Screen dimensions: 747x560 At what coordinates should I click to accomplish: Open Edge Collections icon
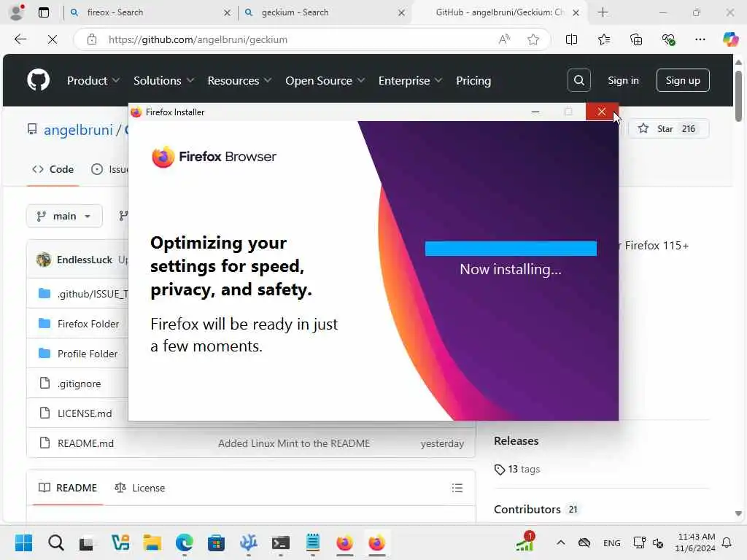tap(636, 39)
